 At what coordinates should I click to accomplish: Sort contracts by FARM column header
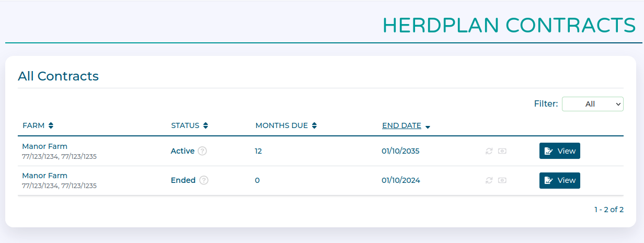pyautogui.click(x=33, y=125)
